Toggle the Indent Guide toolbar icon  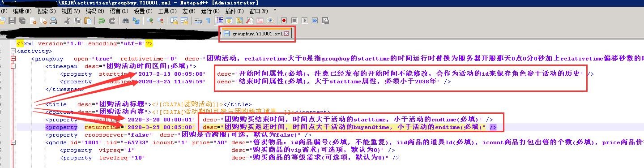219,21
